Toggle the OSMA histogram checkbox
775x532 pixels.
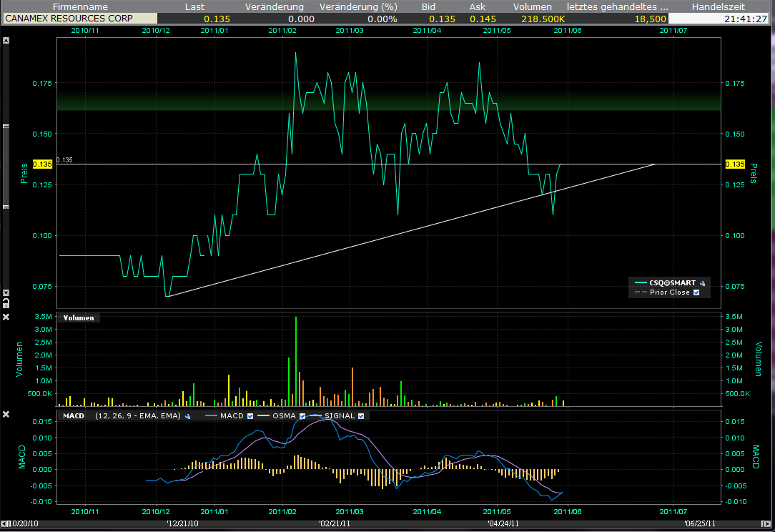(x=302, y=415)
